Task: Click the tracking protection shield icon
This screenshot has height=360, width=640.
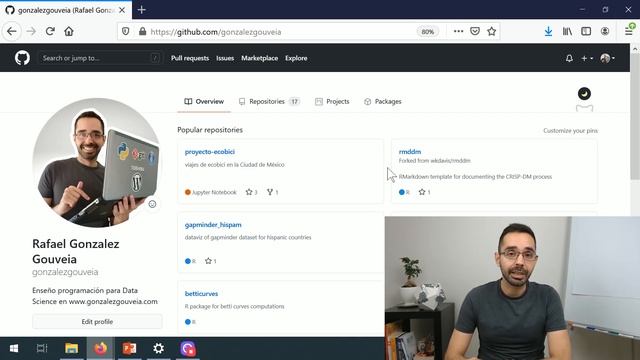Action: (126, 31)
